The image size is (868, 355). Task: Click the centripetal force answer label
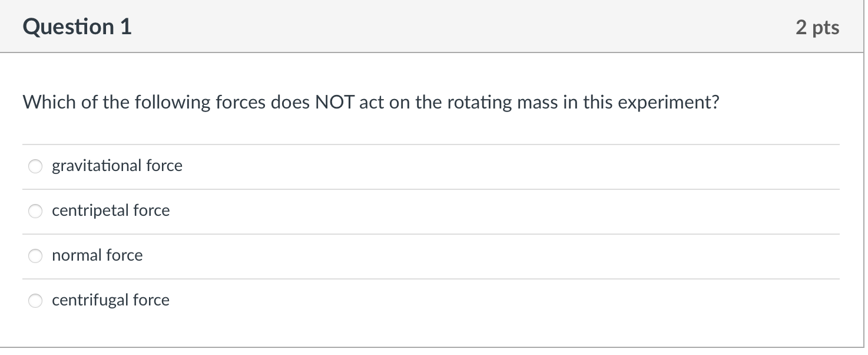(111, 211)
